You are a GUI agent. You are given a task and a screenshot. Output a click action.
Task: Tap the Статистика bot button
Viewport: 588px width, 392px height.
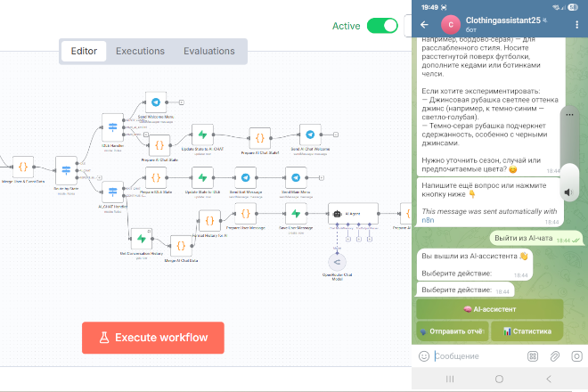(x=527, y=331)
